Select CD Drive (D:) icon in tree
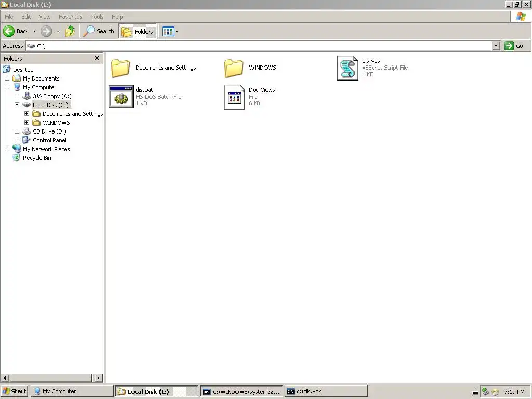532x399 pixels. [26, 131]
